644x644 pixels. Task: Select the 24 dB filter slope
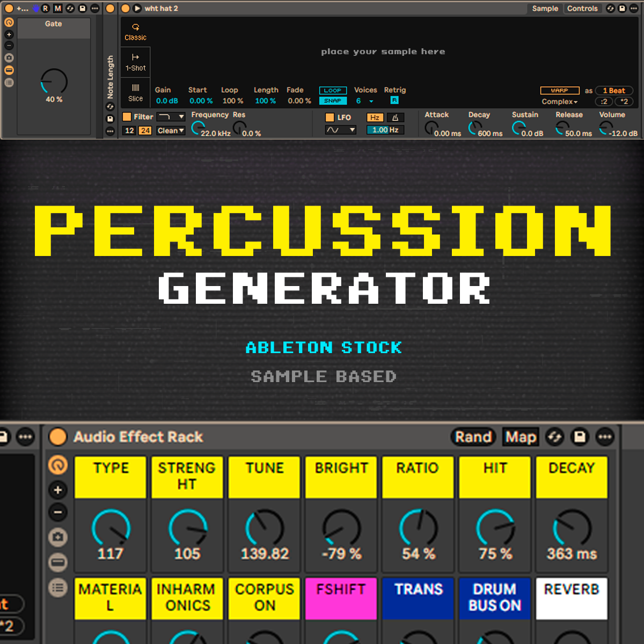point(145,130)
